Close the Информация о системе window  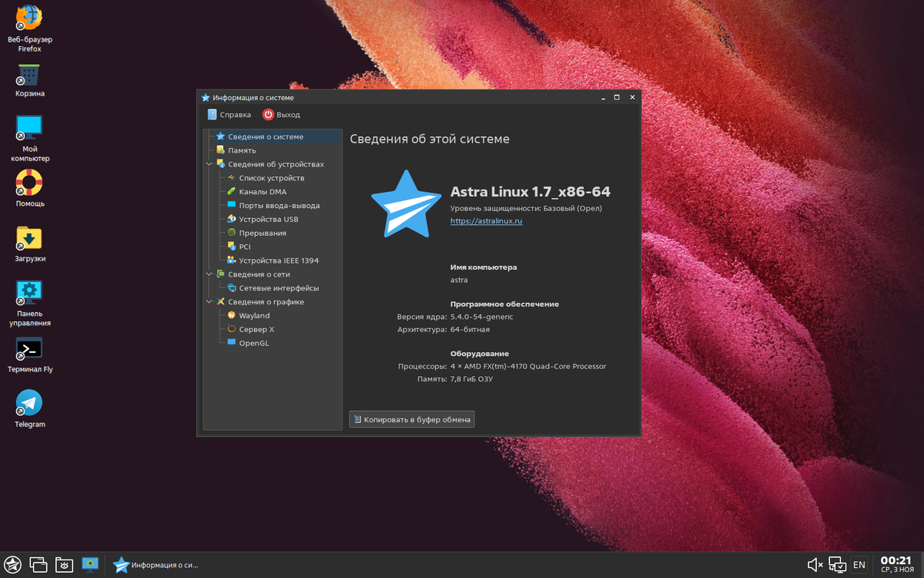point(632,98)
